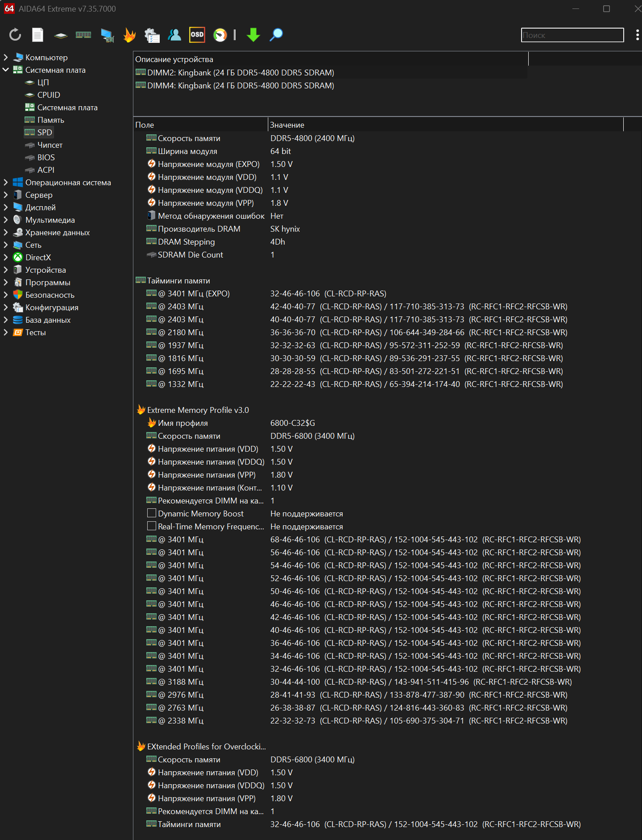The image size is (642, 840).
Task: Click the Значение column header
Action: coord(287,125)
